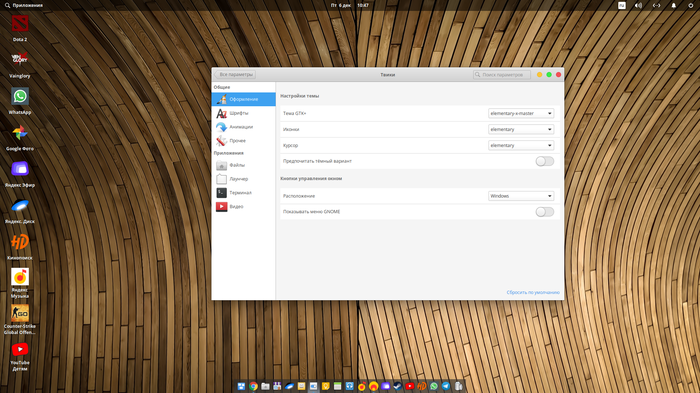Open AppCenter store icon in dock
The image size is (700, 393).
pos(277,386)
